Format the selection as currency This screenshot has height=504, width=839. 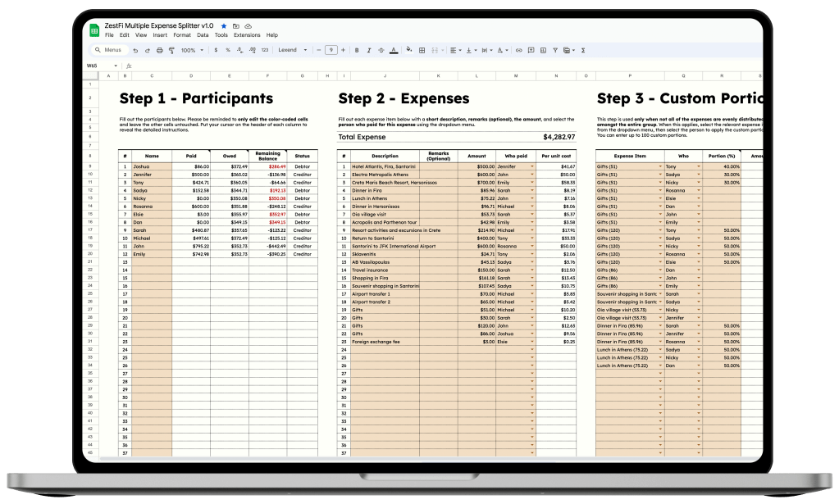tap(216, 50)
